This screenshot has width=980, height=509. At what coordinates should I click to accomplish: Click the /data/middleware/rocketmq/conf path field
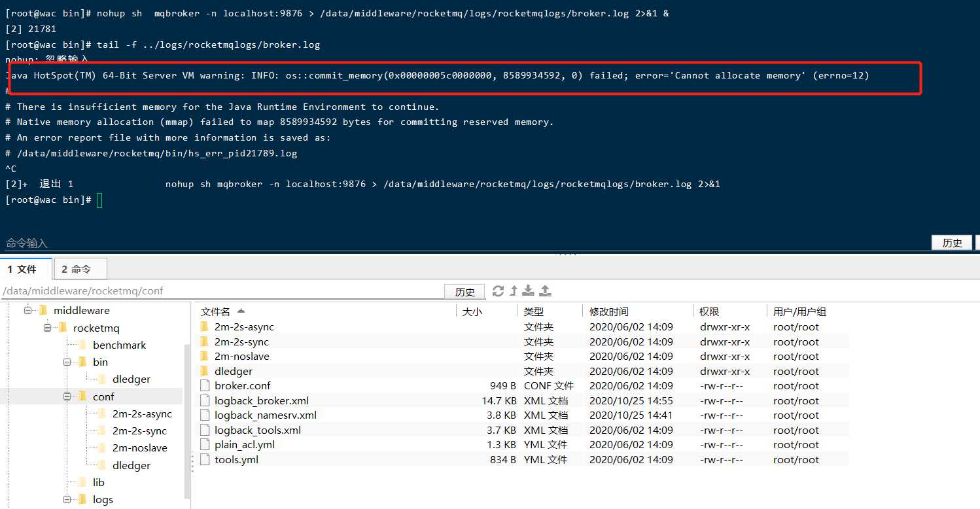[x=221, y=291]
